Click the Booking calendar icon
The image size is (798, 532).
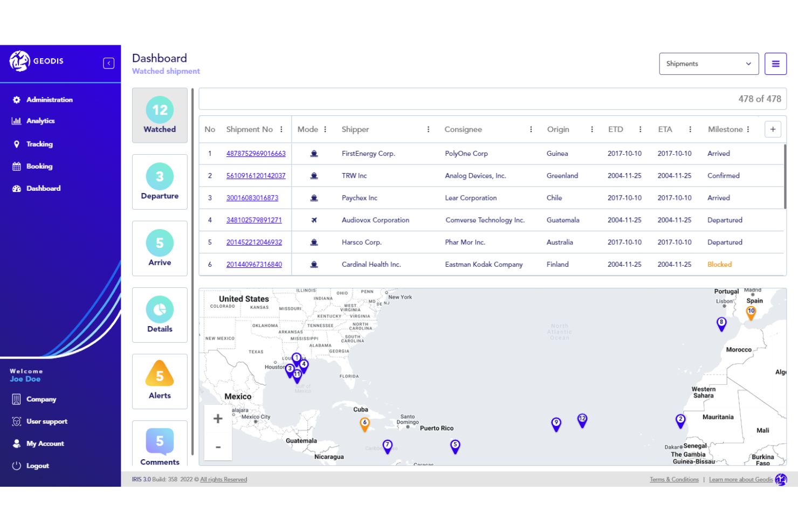pyautogui.click(x=17, y=166)
